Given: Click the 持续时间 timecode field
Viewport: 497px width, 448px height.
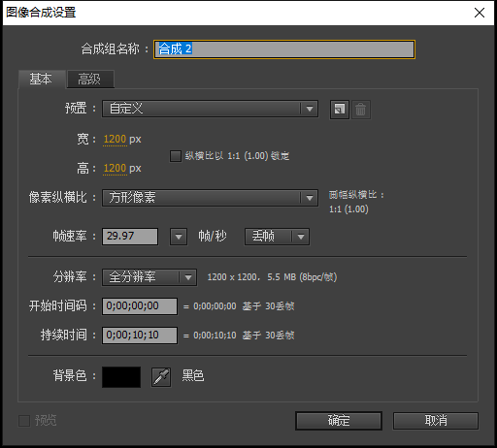Looking at the screenshot, I should coord(140,336).
